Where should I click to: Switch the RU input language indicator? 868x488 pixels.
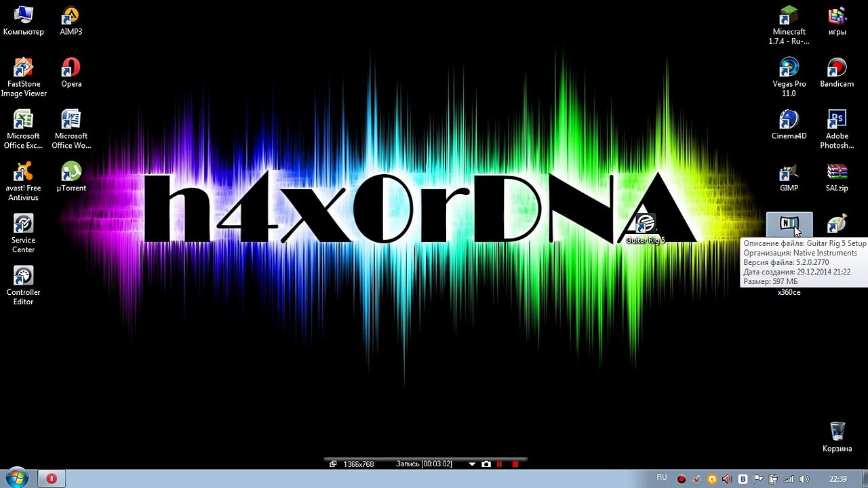tap(662, 478)
